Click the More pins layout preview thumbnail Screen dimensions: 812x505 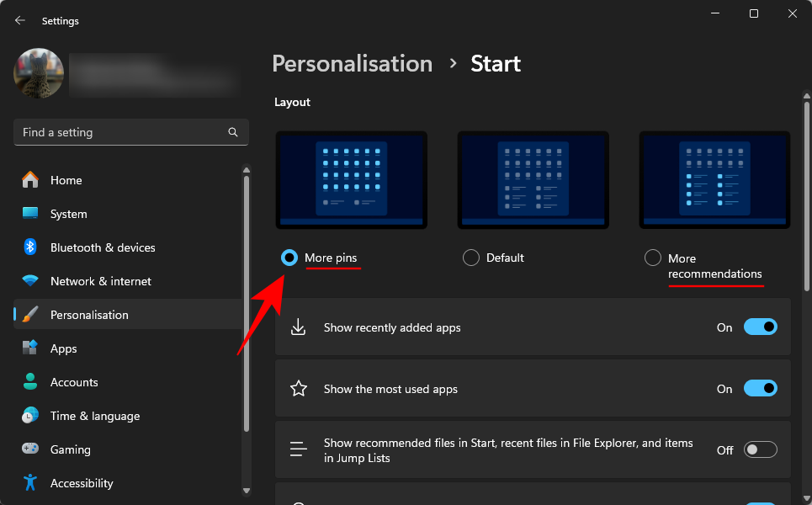click(x=351, y=179)
